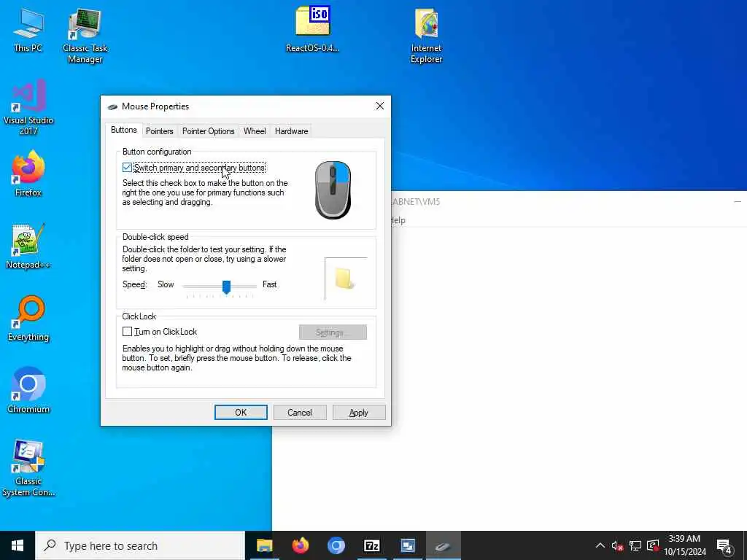The width and height of the screenshot is (747, 560).
Task: Click the taskbar clock and date
Action: coord(685,545)
